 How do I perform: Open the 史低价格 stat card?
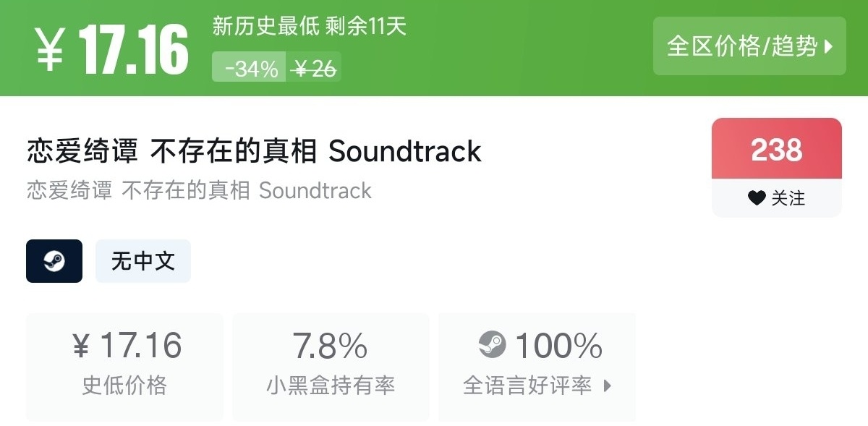pyautogui.click(x=124, y=367)
